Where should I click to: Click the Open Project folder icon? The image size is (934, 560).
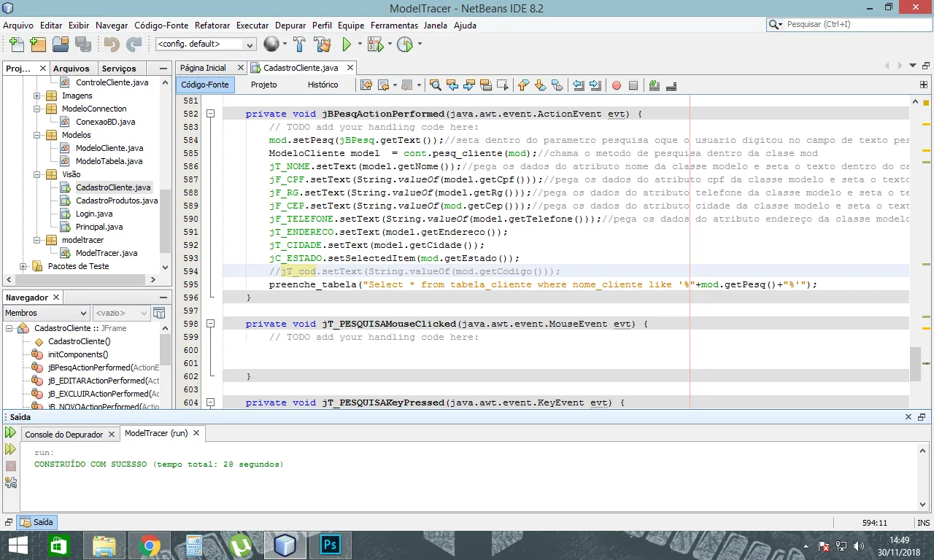60,44
